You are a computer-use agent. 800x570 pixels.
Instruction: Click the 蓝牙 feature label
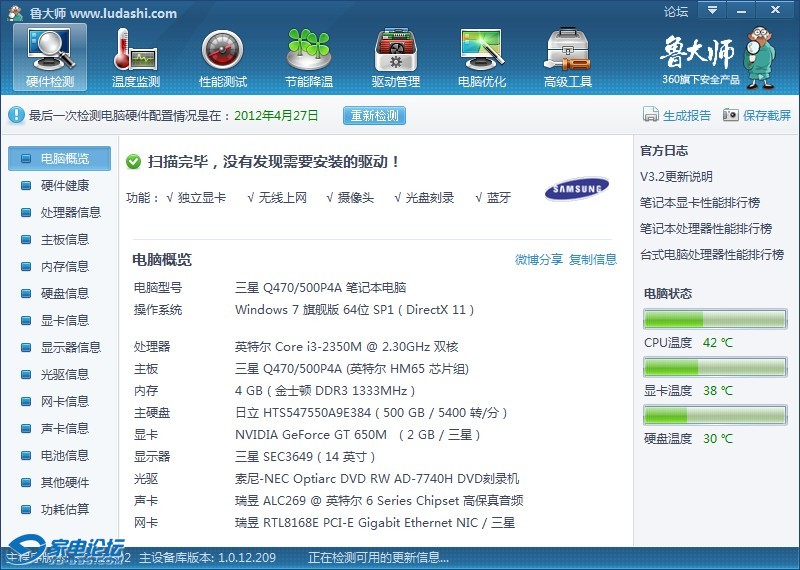(x=498, y=197)
